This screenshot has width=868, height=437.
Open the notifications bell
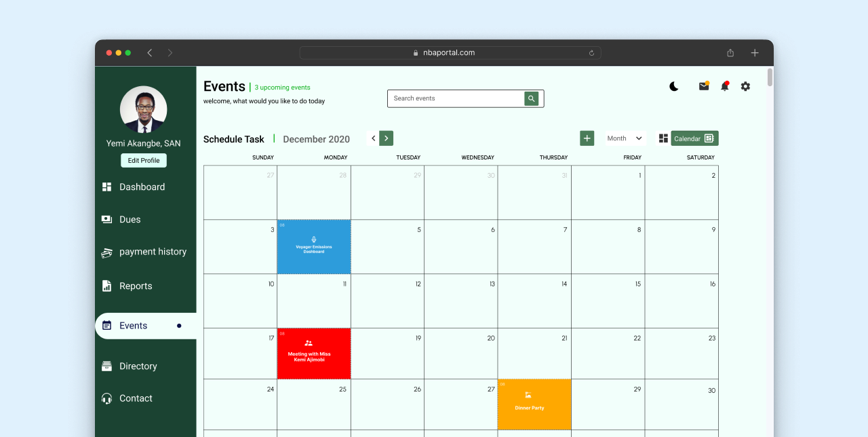tap(724, 86)
